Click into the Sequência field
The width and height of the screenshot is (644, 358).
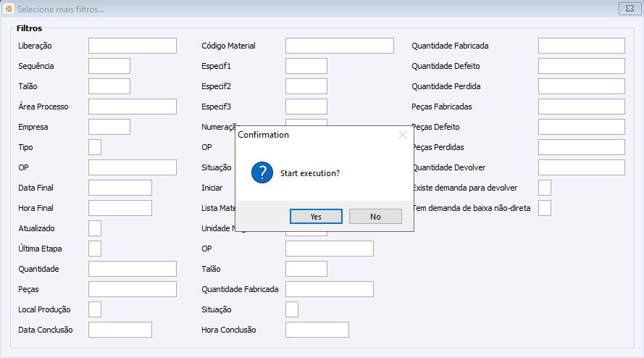point(109,66)
